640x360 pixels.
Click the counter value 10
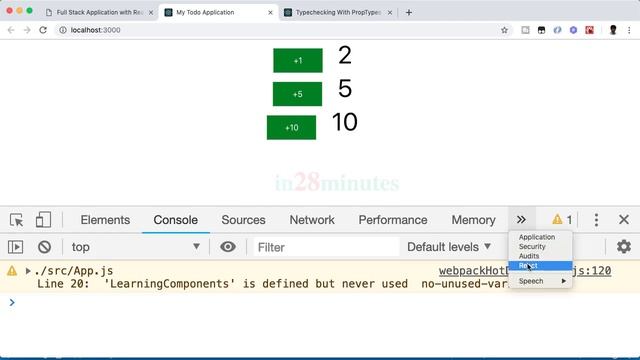(344, 122)
